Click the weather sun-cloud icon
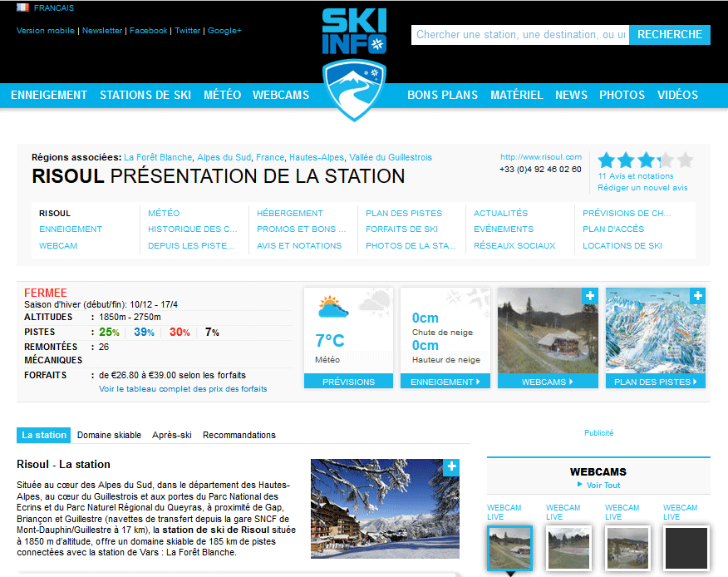The width and height of the screenshot is (728, 577). click(333, 307)
